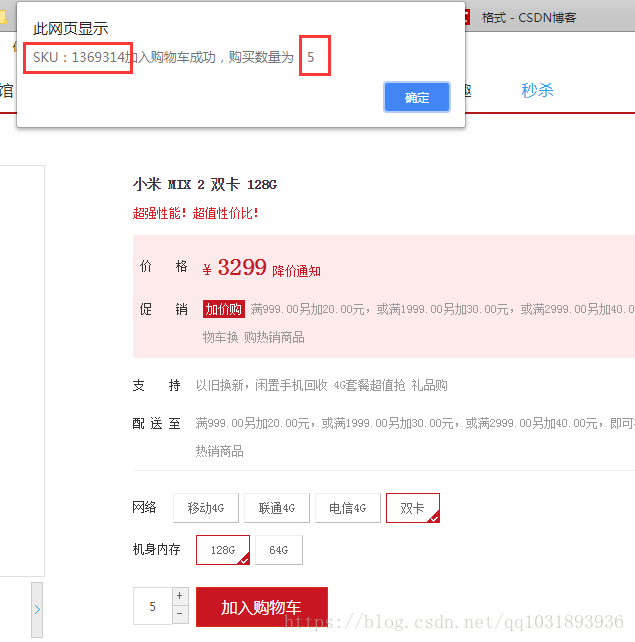Click the product title 小米 MIX 2 双卡 128G
The image size is (635, 642).
[x=205, y=185]
